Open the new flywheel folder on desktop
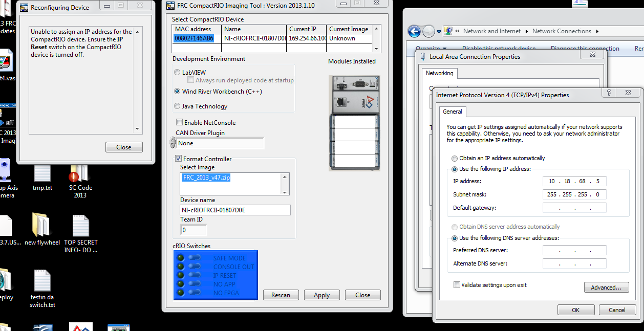The image size is (644, 331). pos(42,229)
